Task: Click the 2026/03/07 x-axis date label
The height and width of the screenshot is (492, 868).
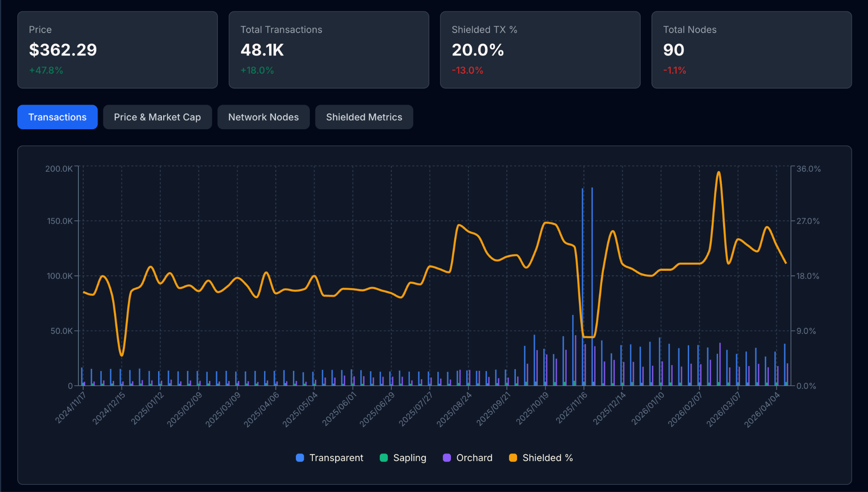Action: click(x=723, y=409)
